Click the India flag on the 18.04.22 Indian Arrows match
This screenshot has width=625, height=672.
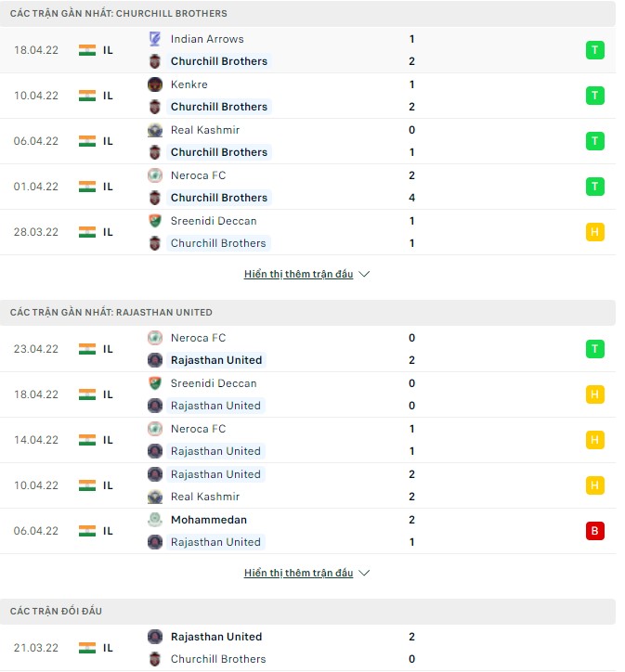(87, 50)
